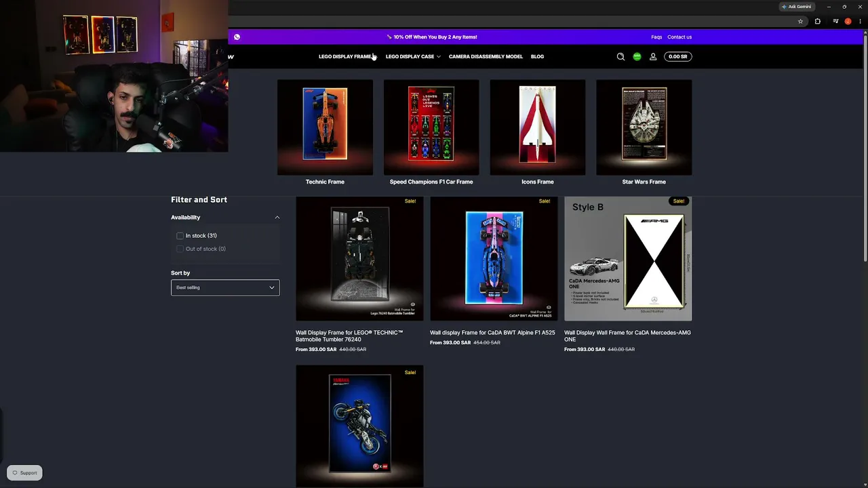The width and height of the screenshot is (868, 488).
Task: Click the 'Filter and Sort' heading
Action: pos(199,200)
